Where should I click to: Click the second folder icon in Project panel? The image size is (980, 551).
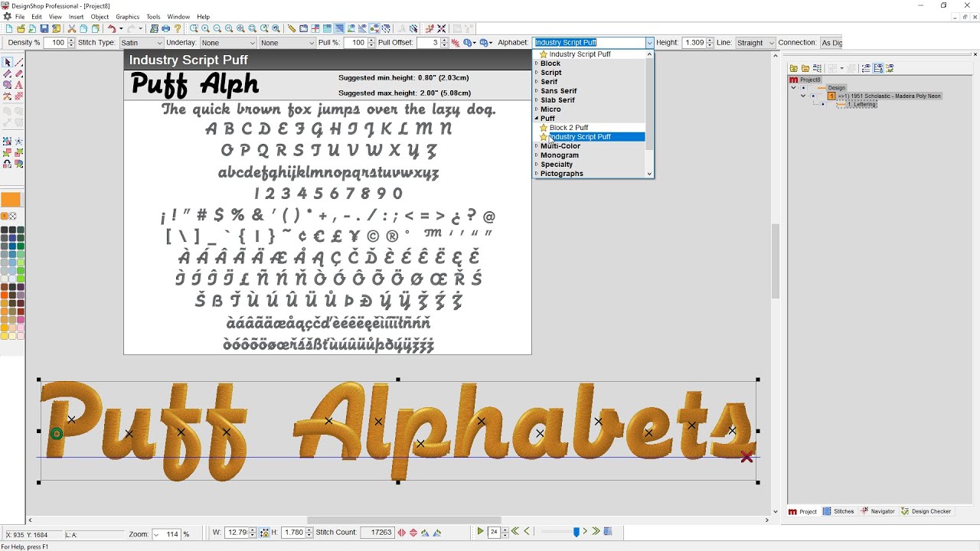[x=805, y=68]
